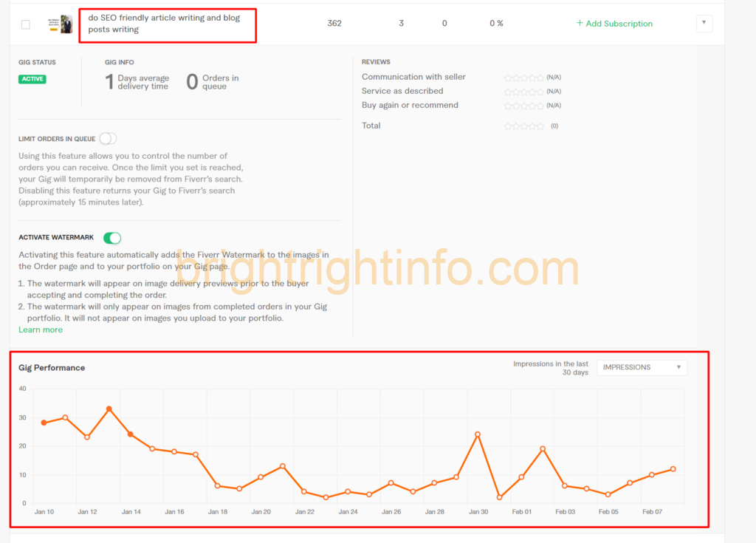Click the first Jan 10 chart point
Screen dimensions: 756x543
click(44, 423)
